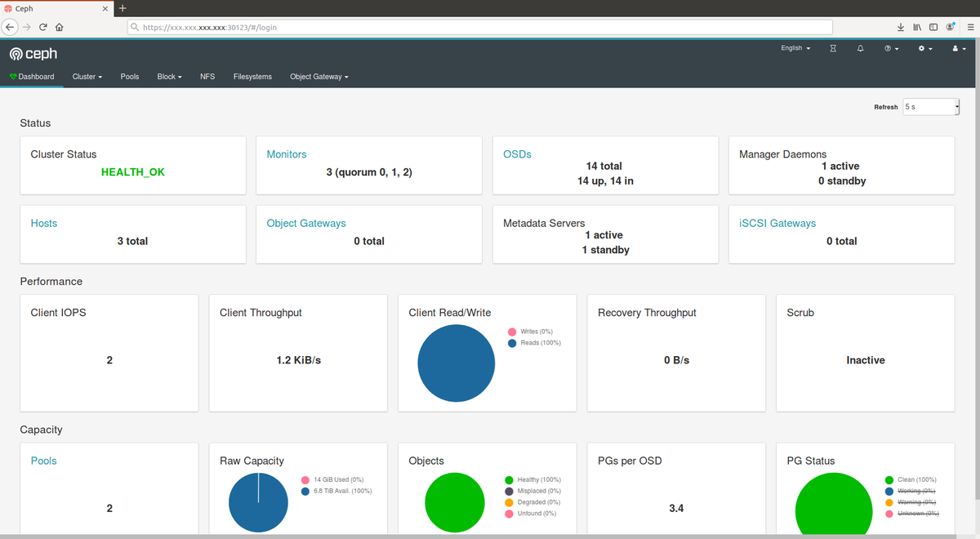980x539 pixels.
Task: Toggle the Misplaced (0%) legend entry
Action: click(x=532, y=491)
